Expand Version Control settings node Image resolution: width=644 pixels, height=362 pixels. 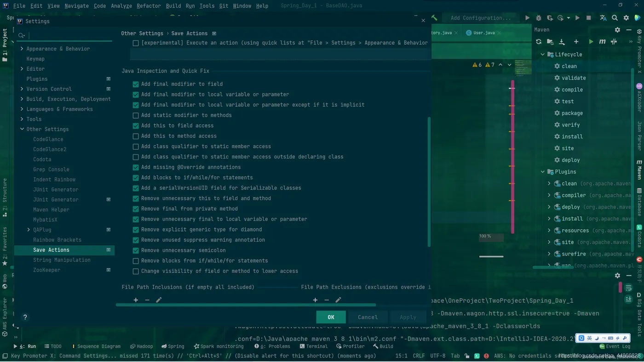22,89
